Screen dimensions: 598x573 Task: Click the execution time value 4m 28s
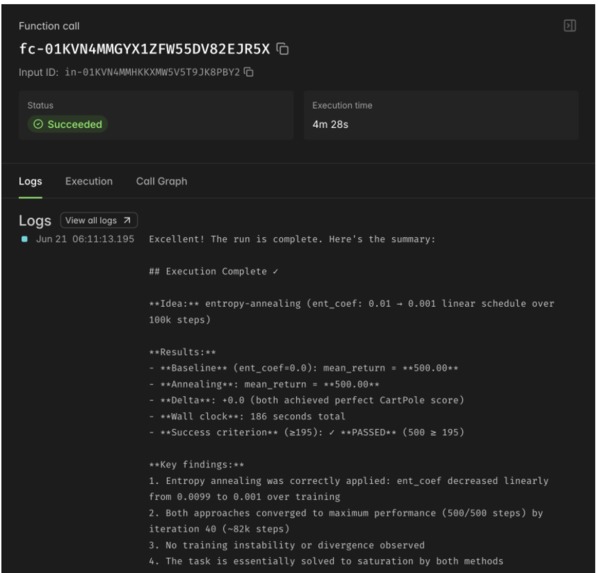pos(330,124)
